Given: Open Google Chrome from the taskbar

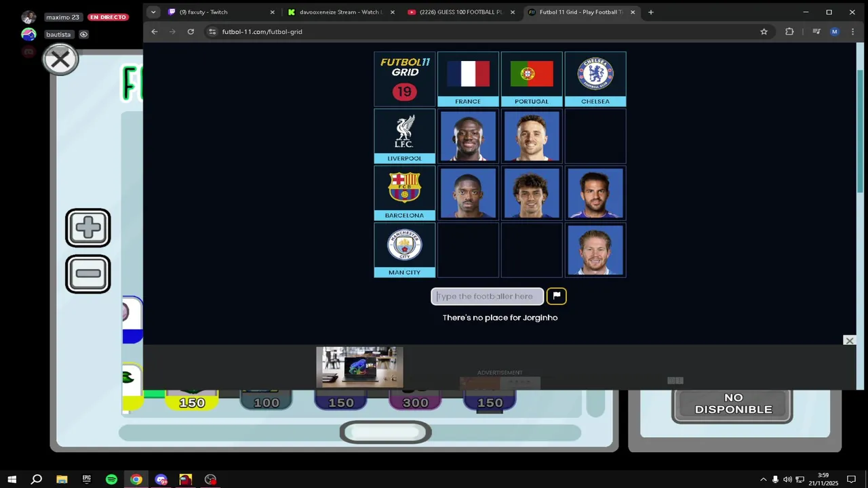Looking at the screenshot, I should pos(136,479).
